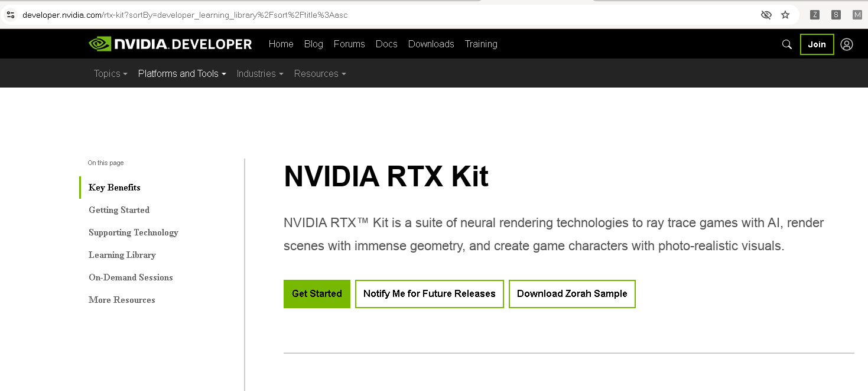Open the Downloads menu item
The width and height of the screenshot is (868, 391).
(431, 44)
